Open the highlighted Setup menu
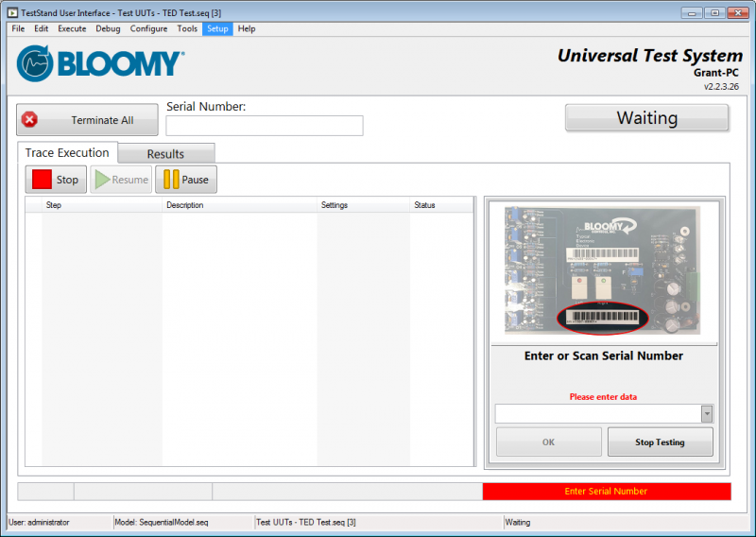The height and width of the screenshot is (537, 756). (x=217, y=29)
